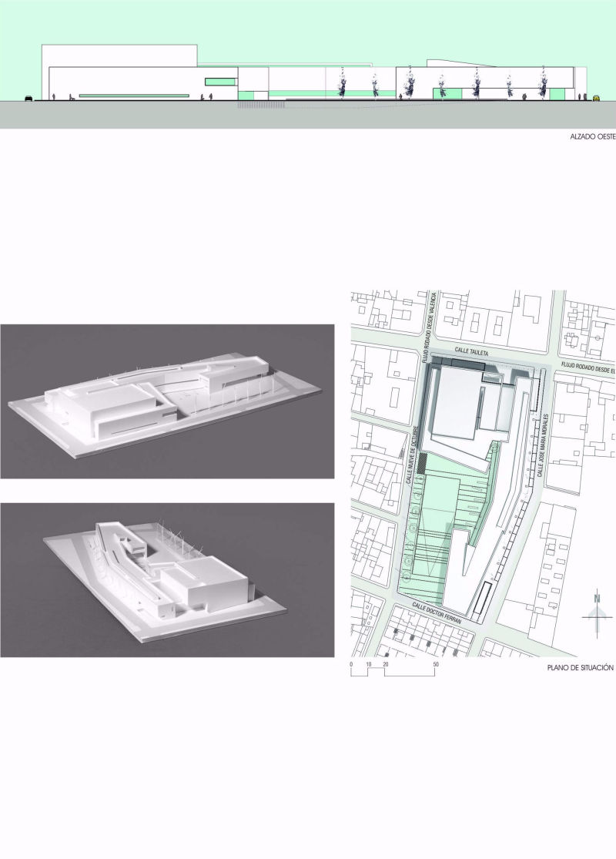Click the ALZADO OESTE caption

[x=591, y=141]
